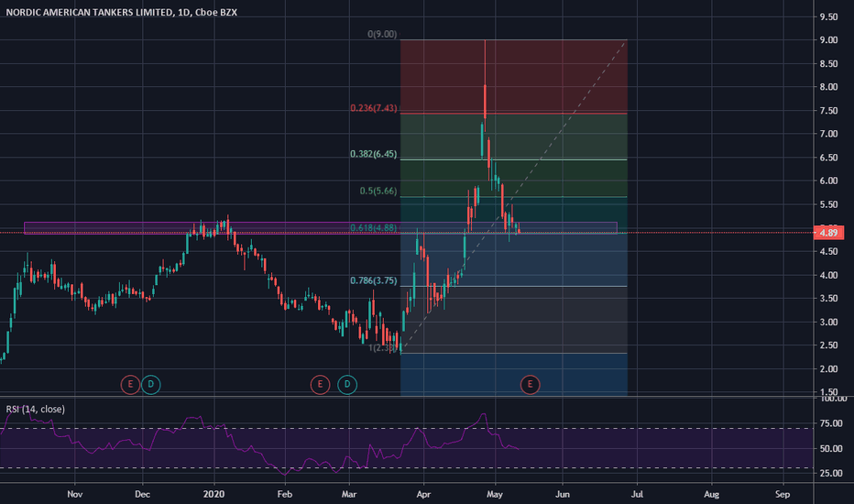Click the Feb label on time axis
Image resolution: width=854 pixels, height=504 pixels.
pyautogui.click(x=284, y=494)
